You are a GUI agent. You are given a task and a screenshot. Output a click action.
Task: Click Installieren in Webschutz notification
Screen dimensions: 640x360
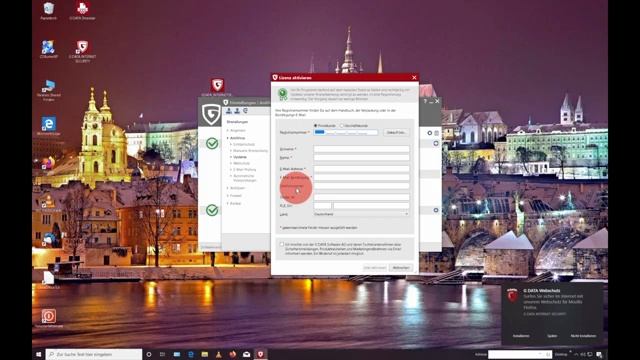pos(521,336)
